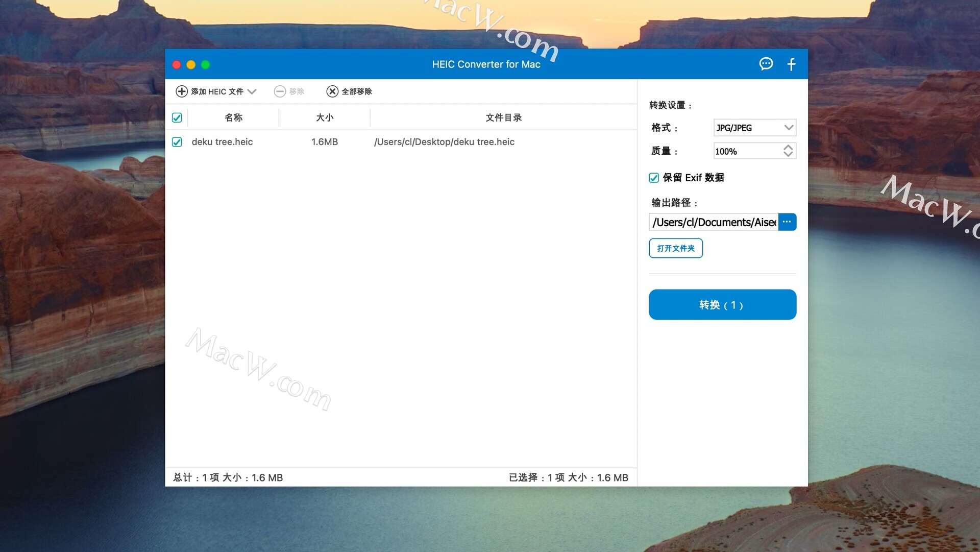The width and height of the screenshot is (980, 552).
Task: Uncheck the deku tree.heic file checkbox
Action: [177, 142]
